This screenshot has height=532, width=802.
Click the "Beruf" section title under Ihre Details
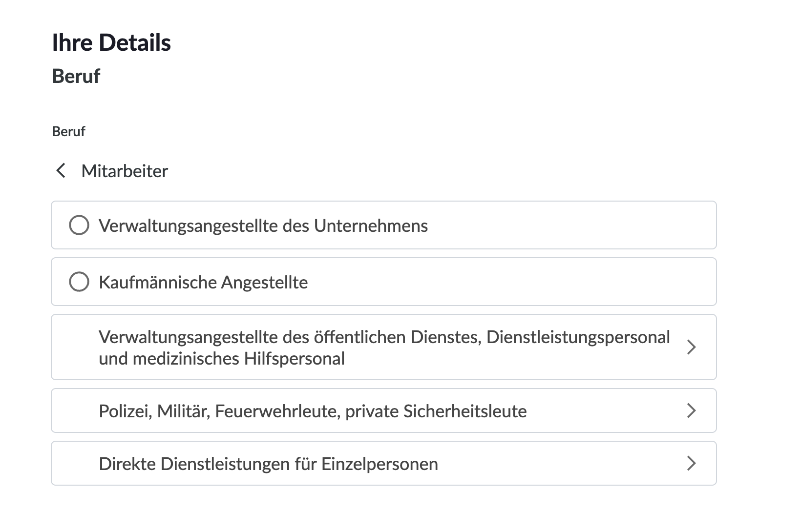coord(76,76)
